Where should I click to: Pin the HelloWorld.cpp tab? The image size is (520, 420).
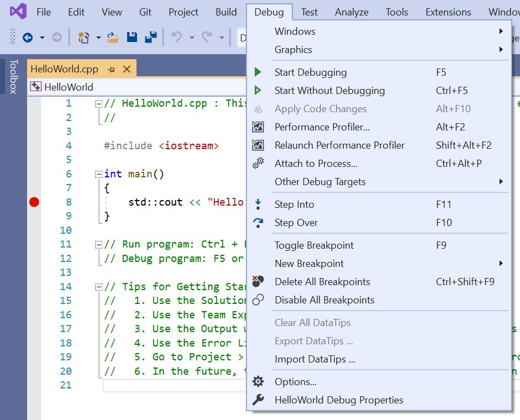click(x=112, y=70)
